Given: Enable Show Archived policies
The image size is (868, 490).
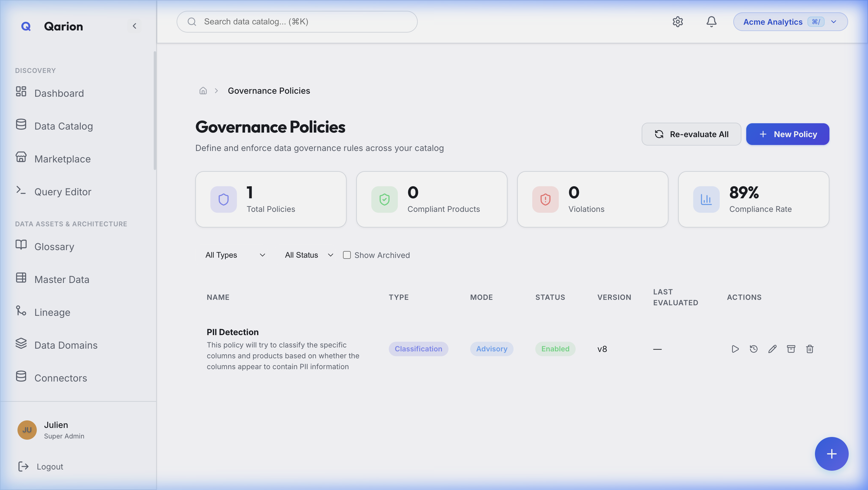Looking at the screenshot, I should (347, 255).
